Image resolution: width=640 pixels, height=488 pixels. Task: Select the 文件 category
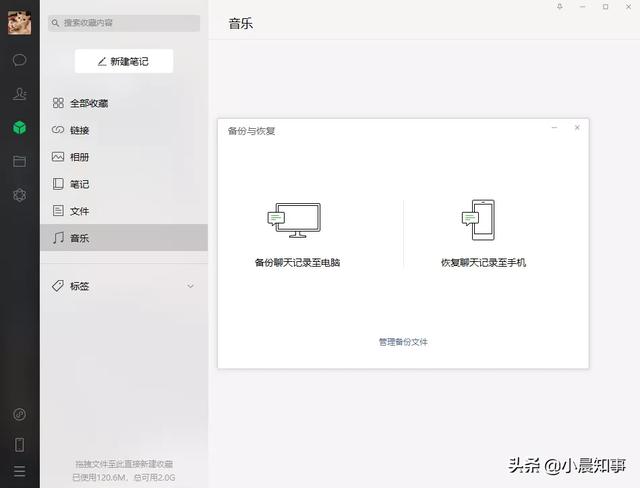124,211
